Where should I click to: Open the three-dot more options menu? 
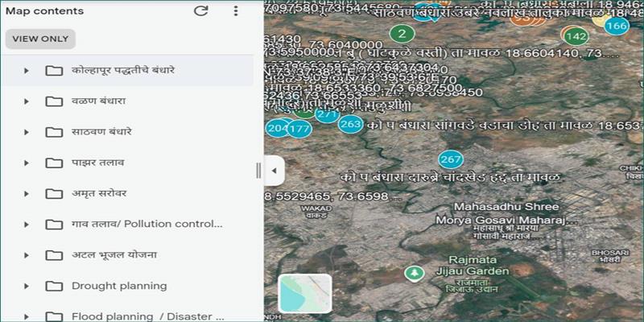(236, 11)
